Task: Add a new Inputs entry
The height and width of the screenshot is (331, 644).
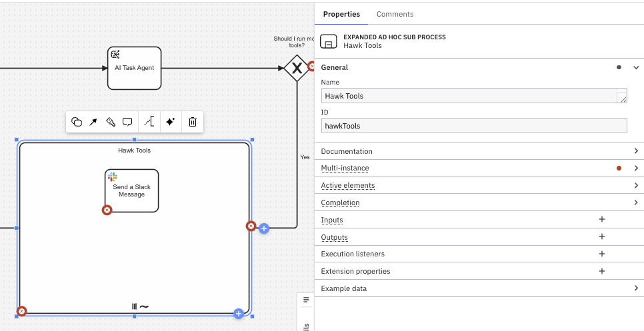Action: click(601, 219)
